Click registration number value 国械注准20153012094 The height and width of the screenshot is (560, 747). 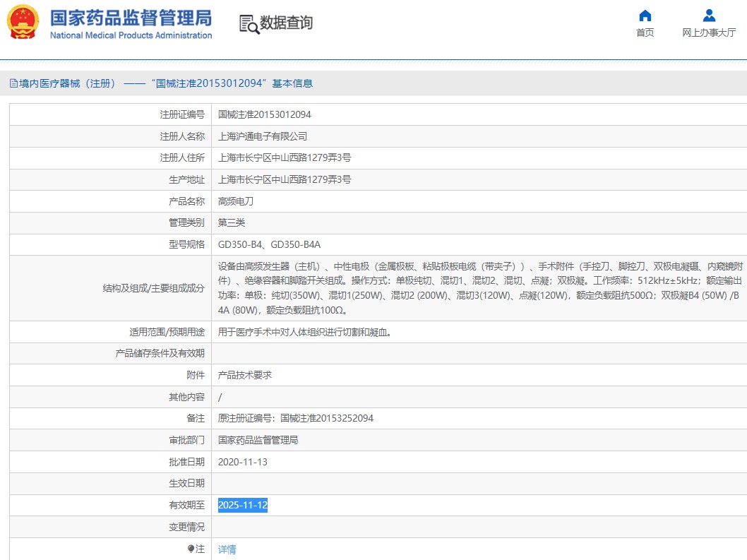[264, 114]
